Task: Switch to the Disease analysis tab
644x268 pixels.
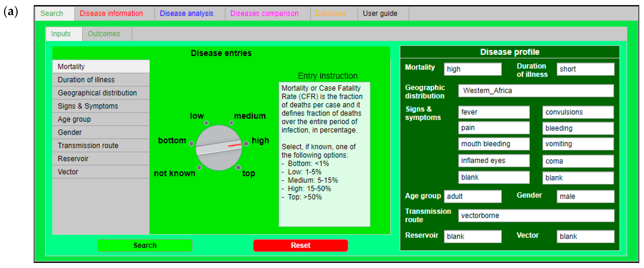Action: (187, 13)
